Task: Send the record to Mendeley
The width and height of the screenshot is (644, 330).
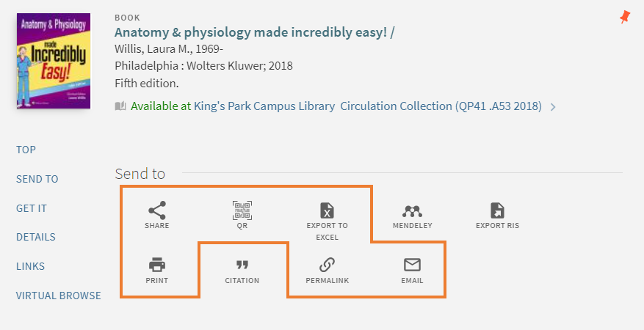Action: pos(413,211)
